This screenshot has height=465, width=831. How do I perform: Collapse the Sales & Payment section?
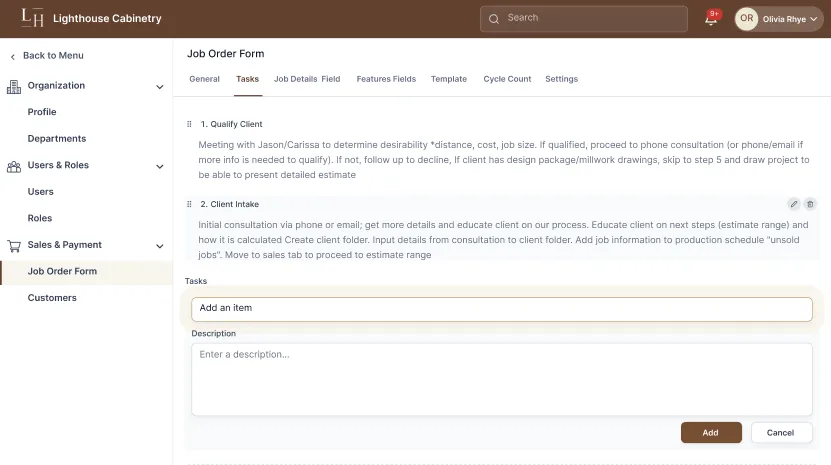[160, 245]
